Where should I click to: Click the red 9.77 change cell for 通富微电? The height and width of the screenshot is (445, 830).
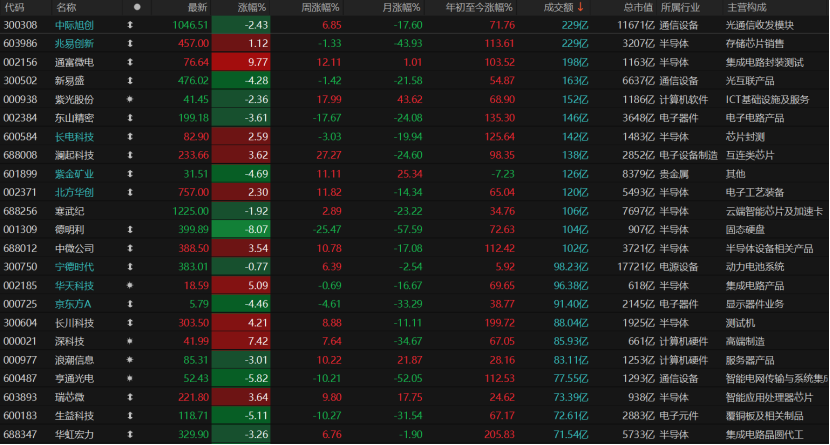[241, 62]
